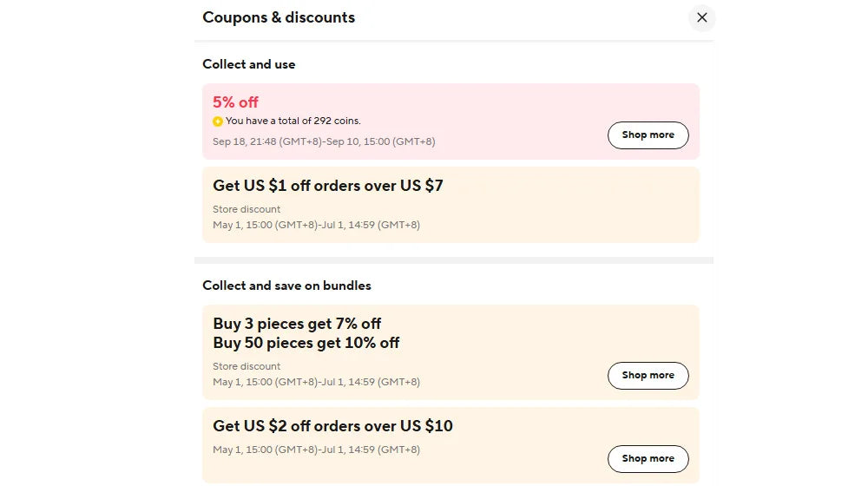Click the "Buy 3 pieces get 7% off" text
The image size is (868, 499).
coord(297,324)
